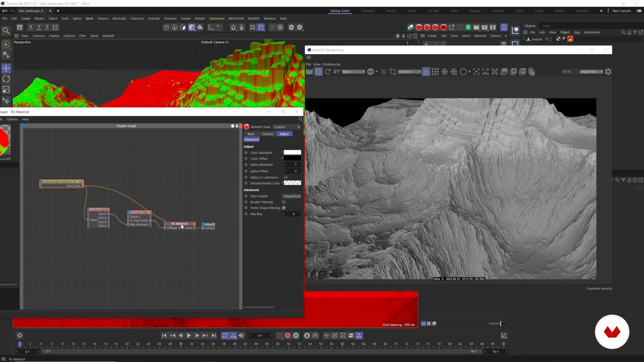Open the Takes tab in object manager
Screen dimensions: 644x362
coord(546,26)
